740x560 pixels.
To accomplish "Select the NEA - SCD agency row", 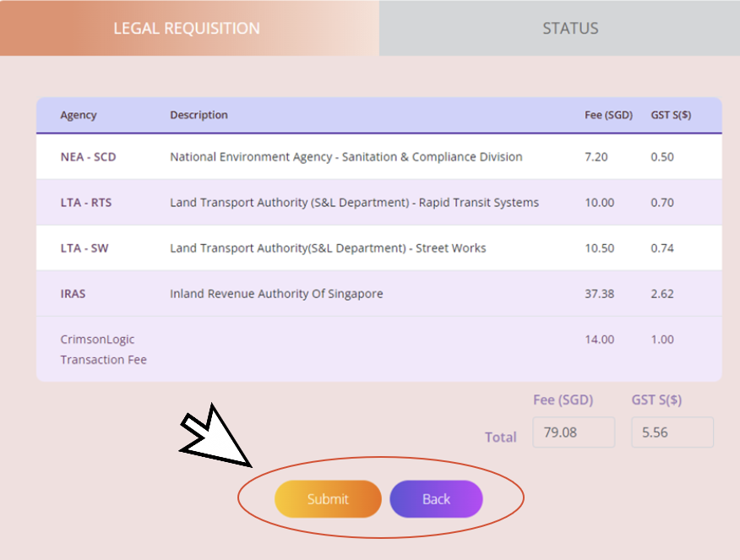I will click(88, 157).
